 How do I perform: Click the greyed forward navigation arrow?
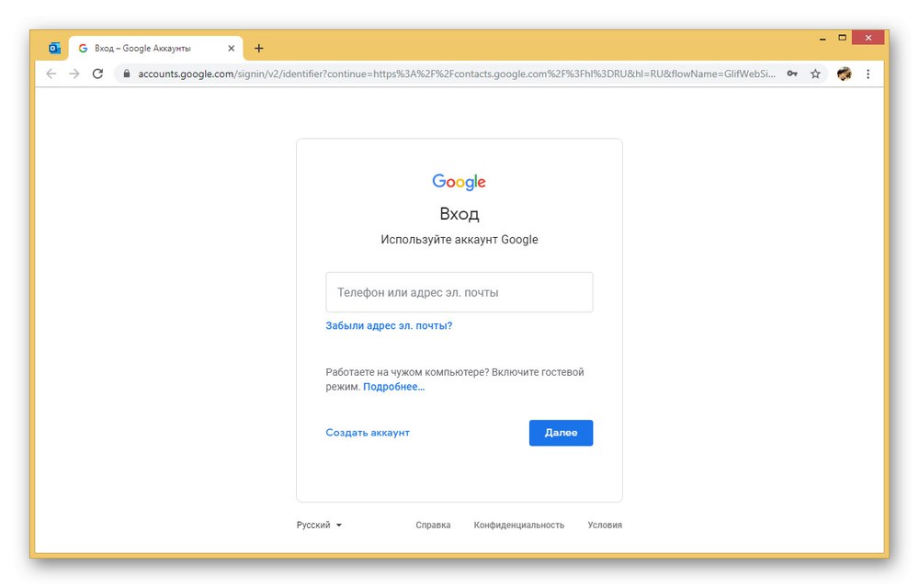(74, 73)
